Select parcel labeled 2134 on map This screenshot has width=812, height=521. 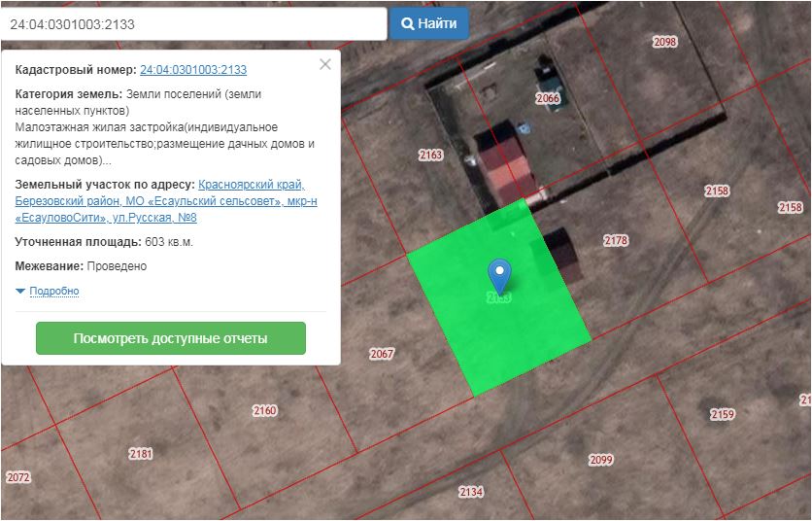point(470,492)
